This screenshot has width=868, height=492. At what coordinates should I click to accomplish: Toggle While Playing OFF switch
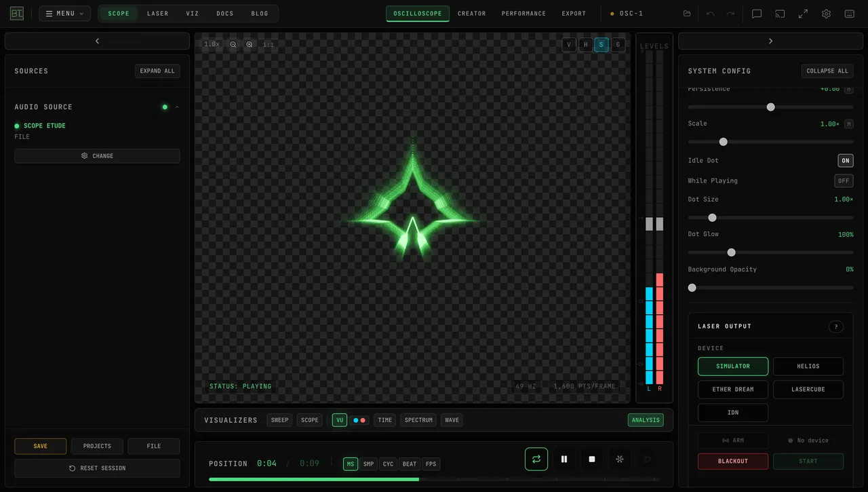coord(844,181)
